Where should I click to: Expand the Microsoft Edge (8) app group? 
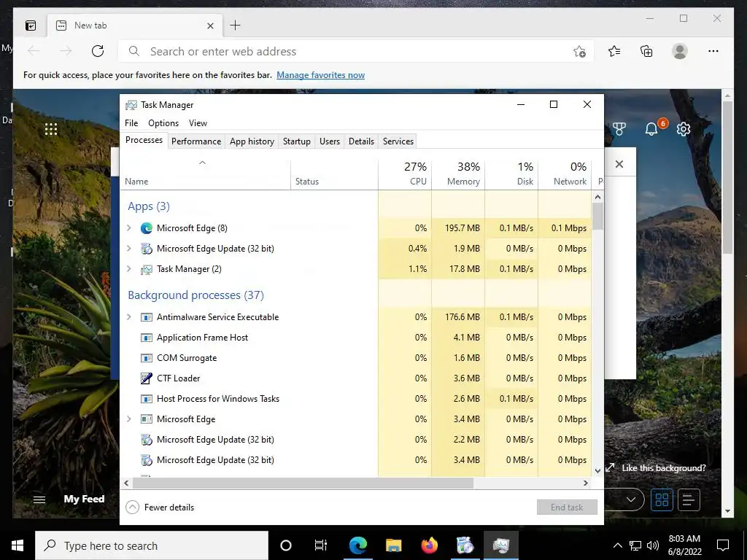point(128,228)
